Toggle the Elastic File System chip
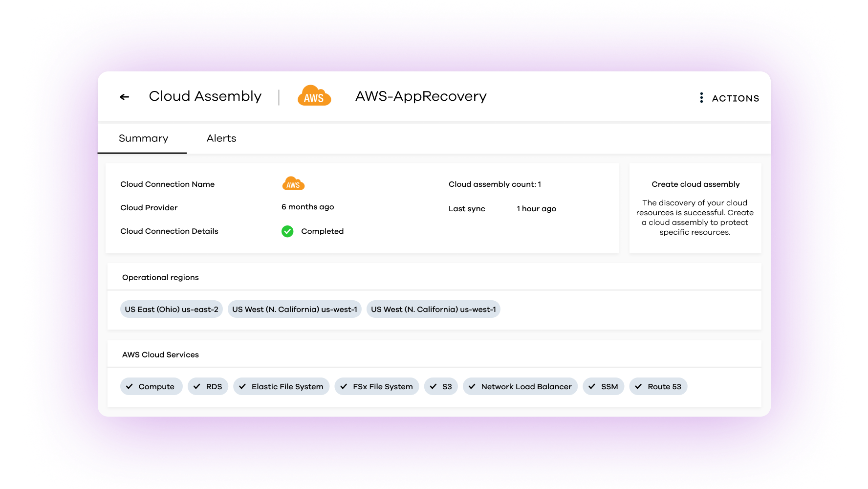Image resolution: width=868 pixels, height=489 pixels. pos(282,386)
